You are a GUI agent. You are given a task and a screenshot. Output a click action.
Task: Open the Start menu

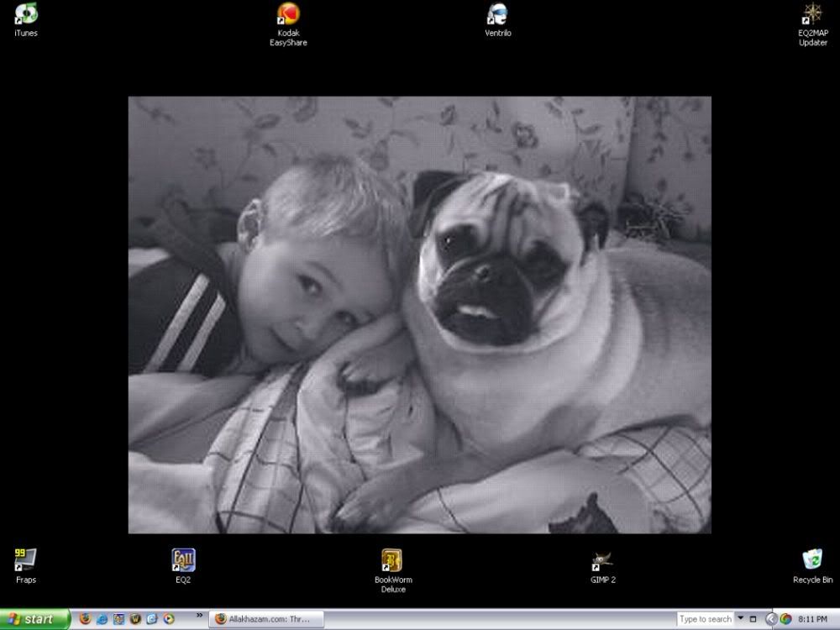pos(34,619)
